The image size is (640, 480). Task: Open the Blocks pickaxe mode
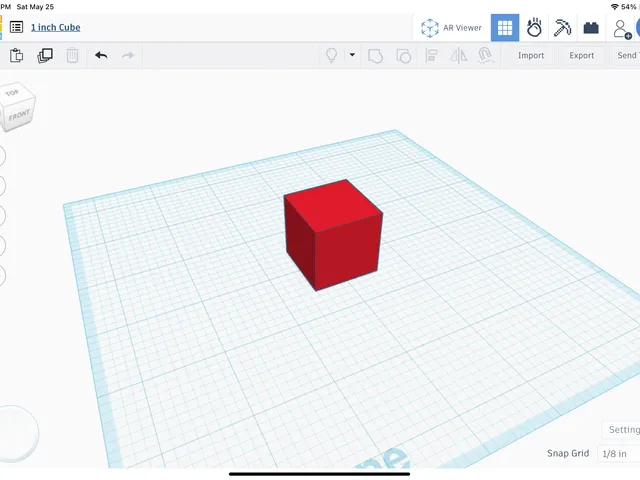pyautogui.click(x=562, y=28)
